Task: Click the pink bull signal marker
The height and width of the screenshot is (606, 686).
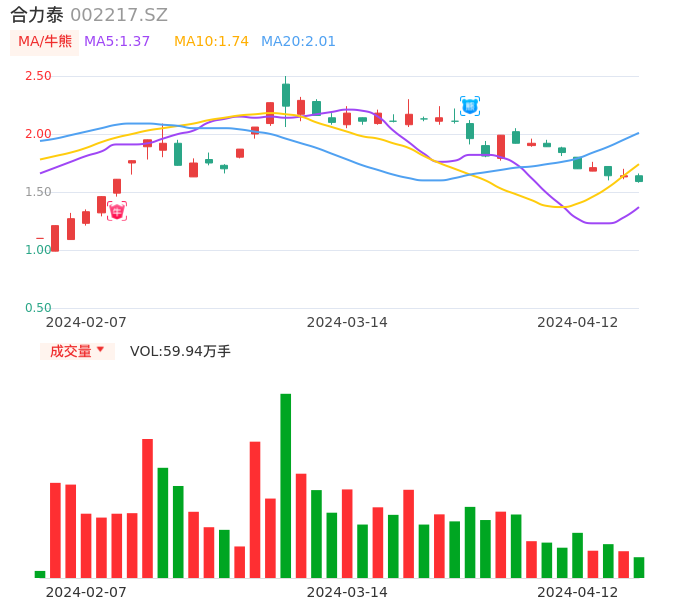Action: [117, 211]
